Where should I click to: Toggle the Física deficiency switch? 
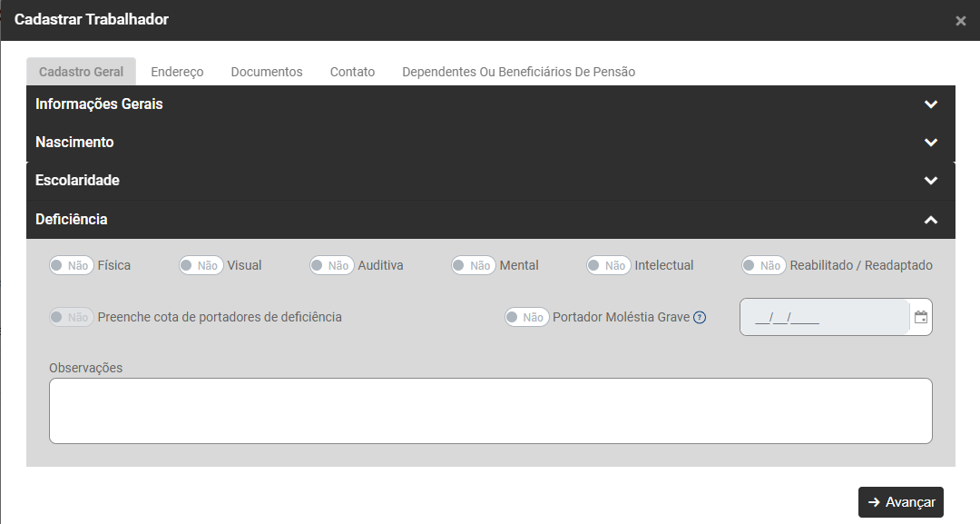(71, 265)
